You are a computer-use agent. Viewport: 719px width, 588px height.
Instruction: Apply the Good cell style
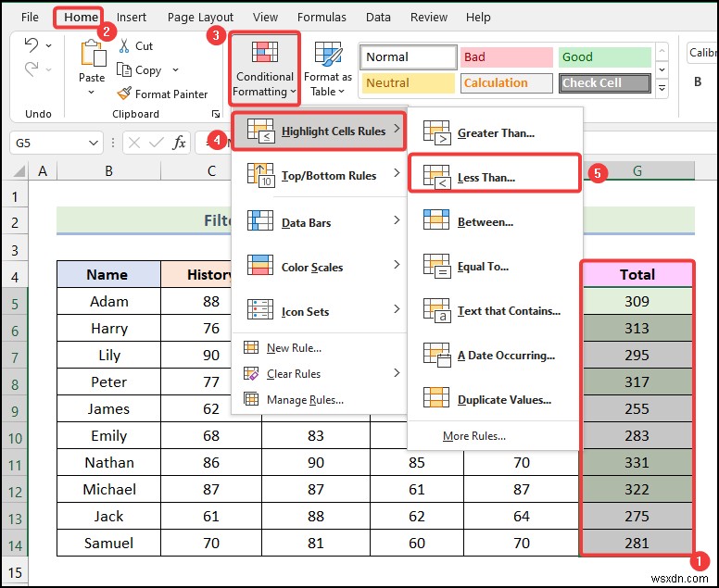tap(605, 56)
